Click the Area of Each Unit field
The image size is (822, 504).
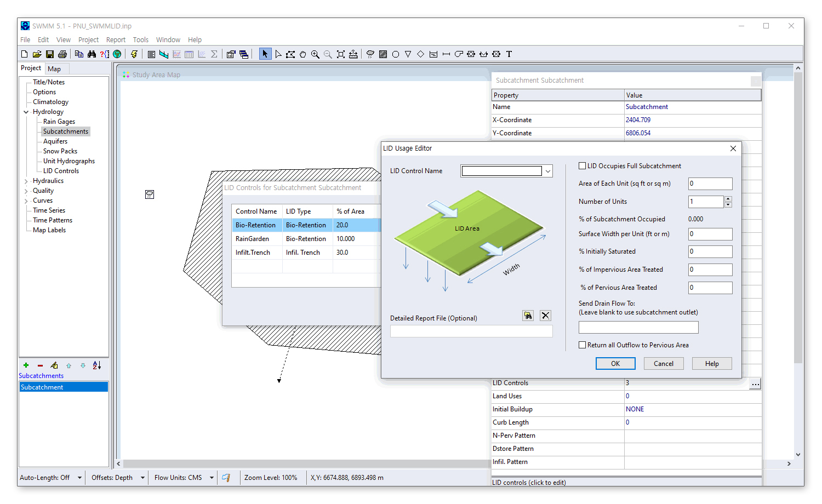click(710, 184)
